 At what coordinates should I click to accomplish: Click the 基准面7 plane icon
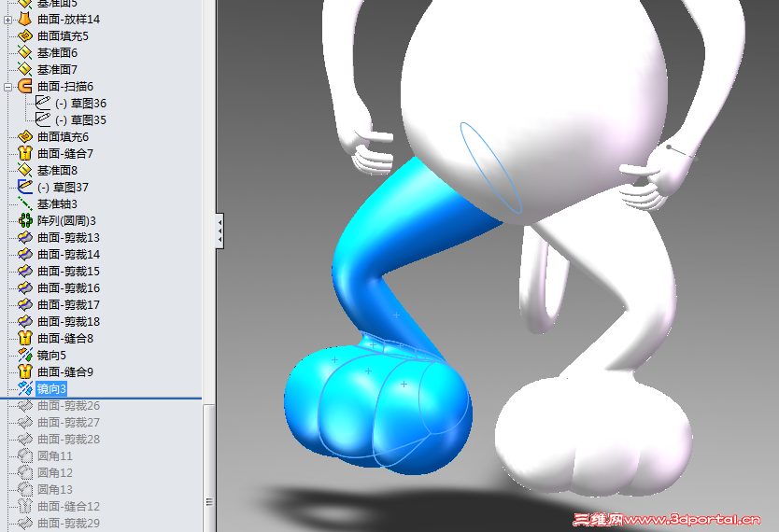coord(25,69)
